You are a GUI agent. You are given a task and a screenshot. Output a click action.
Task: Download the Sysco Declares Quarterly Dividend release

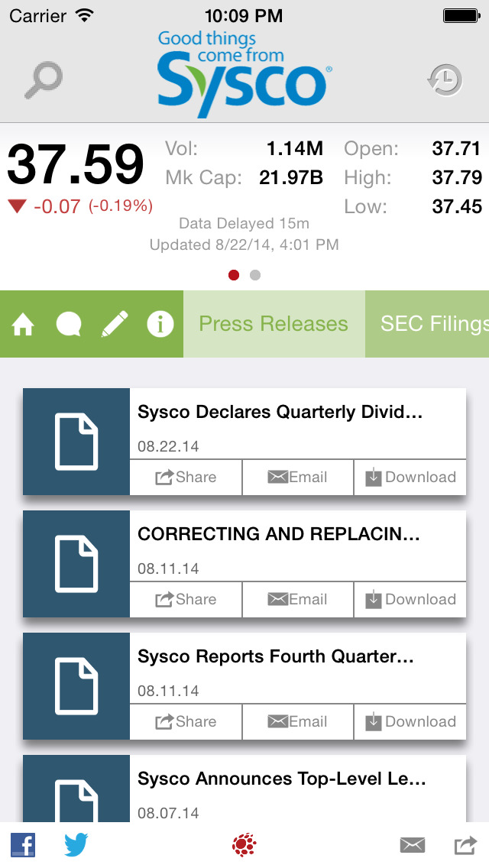410,478
